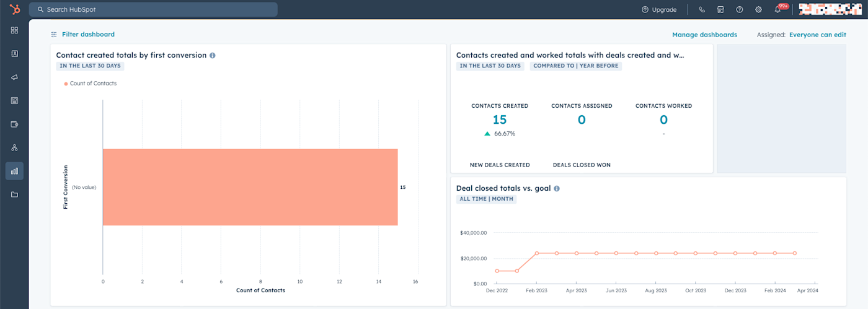Image resolution: width=868 pixels, height=309 pixels.
Task: Open the settings gear icon
Action: pyautogui.click(x=758, y=9)
